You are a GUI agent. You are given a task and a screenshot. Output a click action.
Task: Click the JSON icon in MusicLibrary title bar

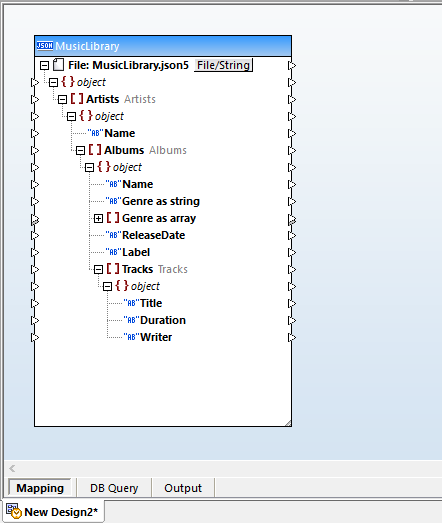(45, 46)
